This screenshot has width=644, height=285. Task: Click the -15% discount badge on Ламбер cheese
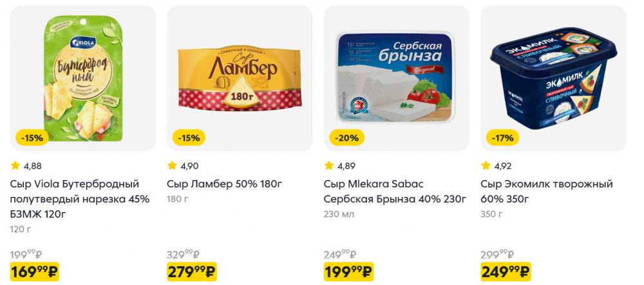point(188,138)
